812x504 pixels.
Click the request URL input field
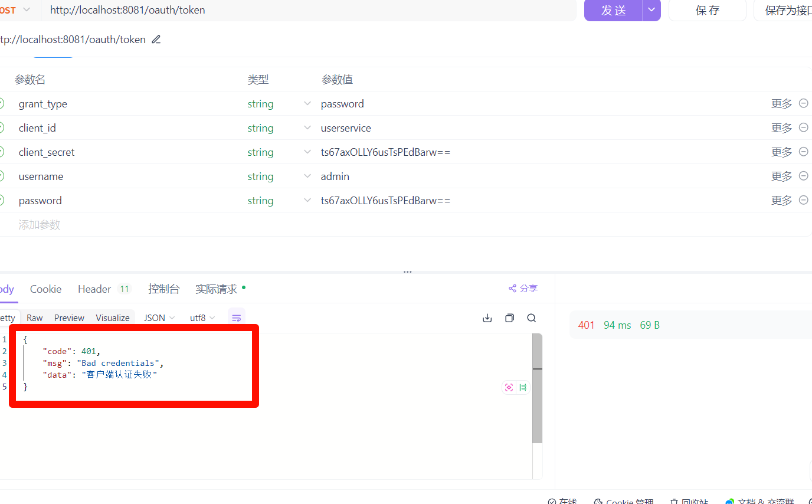click(307, 10)
